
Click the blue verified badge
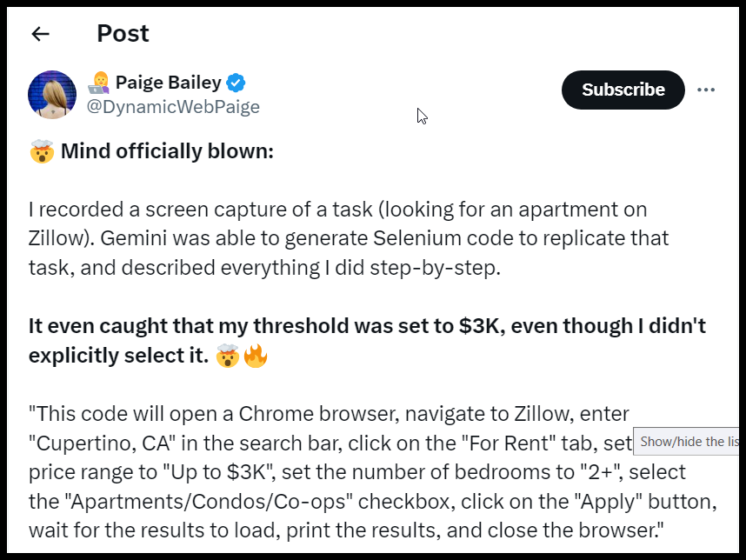tap(236, 83)
